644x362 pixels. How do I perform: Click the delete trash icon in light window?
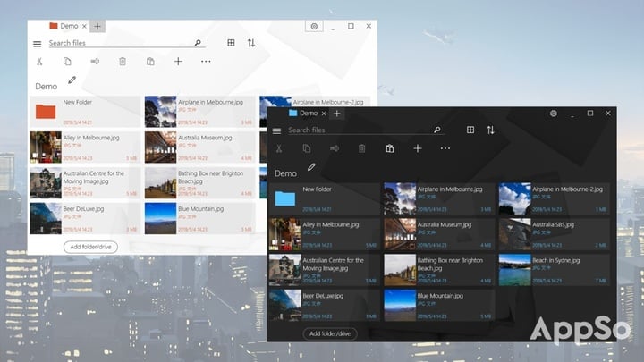[123, 62]
